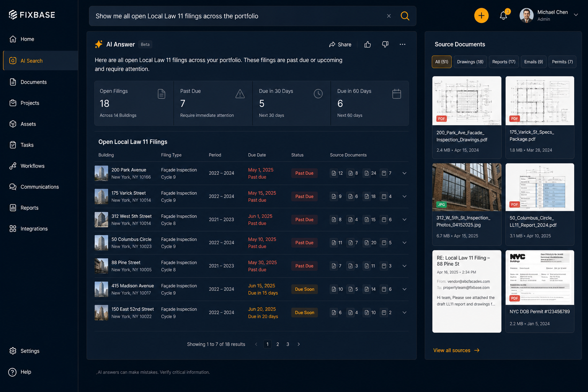
Task: Click the orange plus create button
Action: (x=481, y=16)
